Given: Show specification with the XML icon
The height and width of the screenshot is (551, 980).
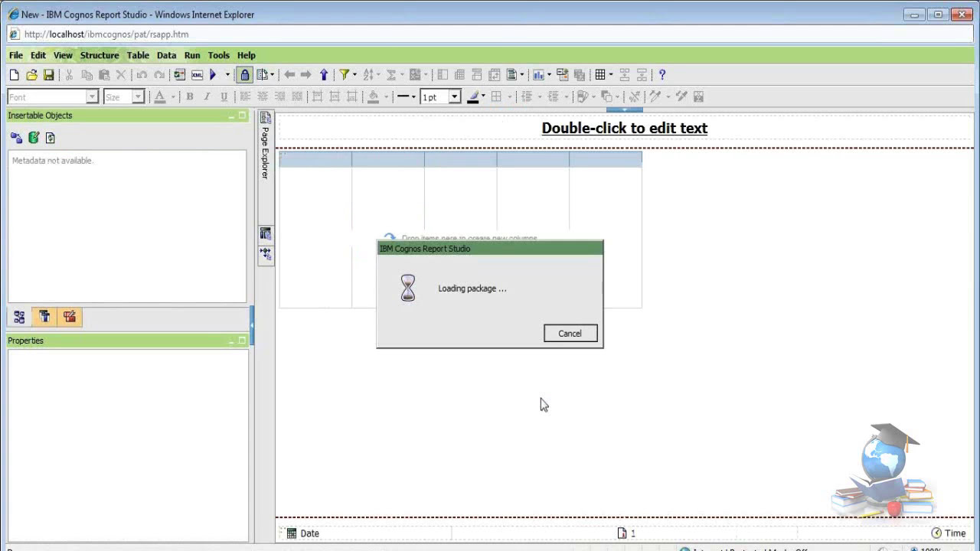Looking at the screenshot, I should (197, 75).
